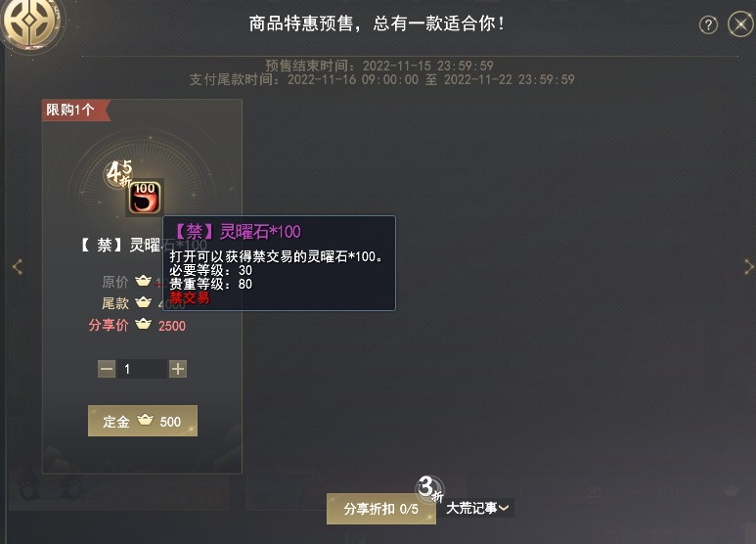756x544 pixels.
Task: Click the ingot icon beside 尾款
Action: pos(143,302)
